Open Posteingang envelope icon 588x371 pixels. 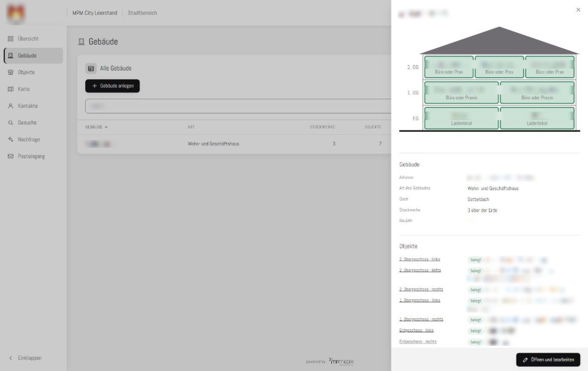click(10, 156)
